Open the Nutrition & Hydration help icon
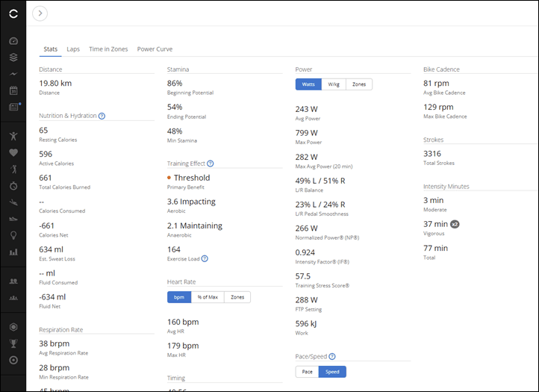 coord(102,116)
